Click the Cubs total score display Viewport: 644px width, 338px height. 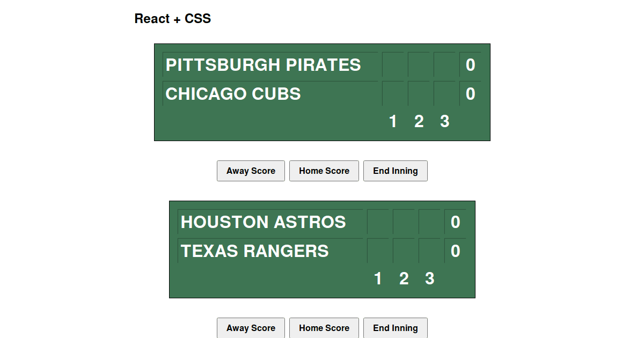pos(470,93)
